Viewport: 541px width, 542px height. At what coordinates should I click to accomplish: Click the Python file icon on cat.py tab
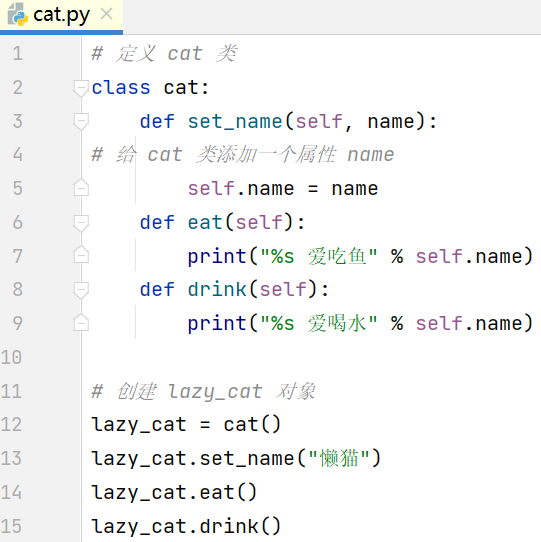(x=18, y=15)
